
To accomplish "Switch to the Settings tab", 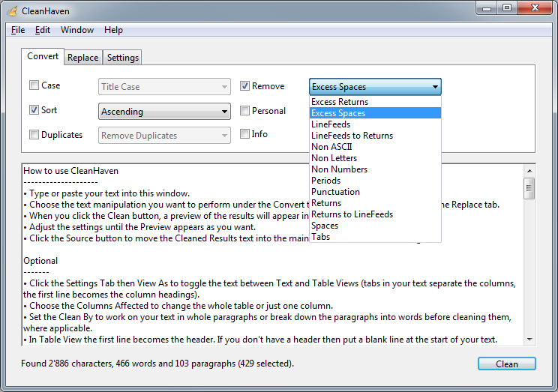I will click(x=123, y=58).
